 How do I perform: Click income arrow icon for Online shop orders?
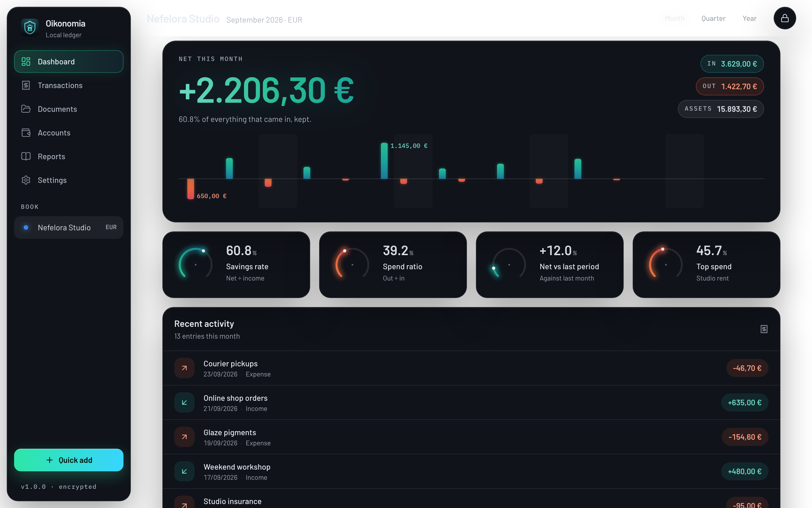[x=184, y=402]
